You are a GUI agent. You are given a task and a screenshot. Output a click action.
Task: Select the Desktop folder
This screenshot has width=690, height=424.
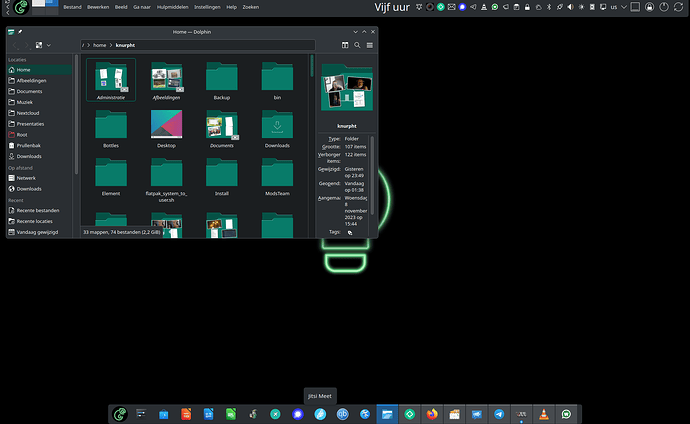(166, 128)
